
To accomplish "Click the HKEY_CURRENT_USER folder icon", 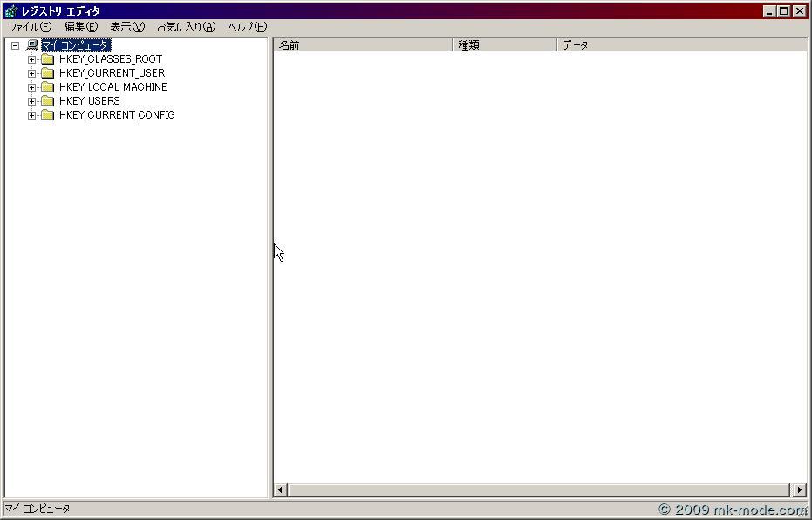I will [48, 73].
